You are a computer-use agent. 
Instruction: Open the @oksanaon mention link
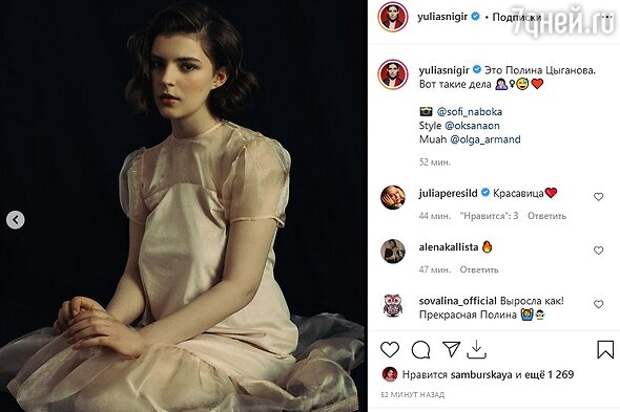tap(472, 126)
